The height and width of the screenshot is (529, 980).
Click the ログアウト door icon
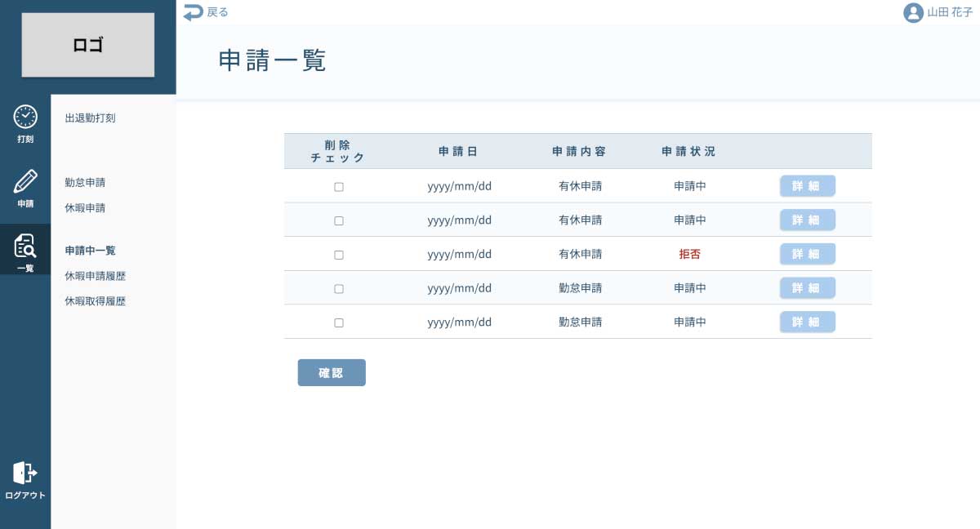tap(24, 473)
